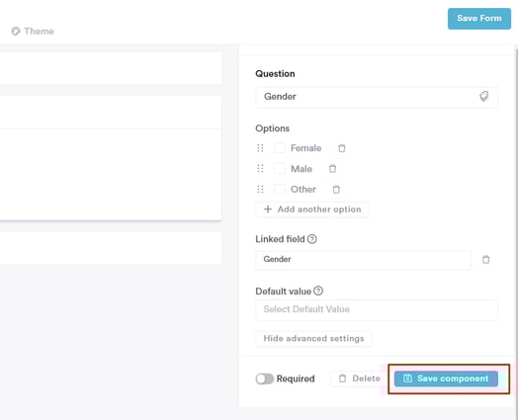The width and height of the screenshot is (518, 420).
Task: Open the Linked field help icon
Action: pos(311,239)
